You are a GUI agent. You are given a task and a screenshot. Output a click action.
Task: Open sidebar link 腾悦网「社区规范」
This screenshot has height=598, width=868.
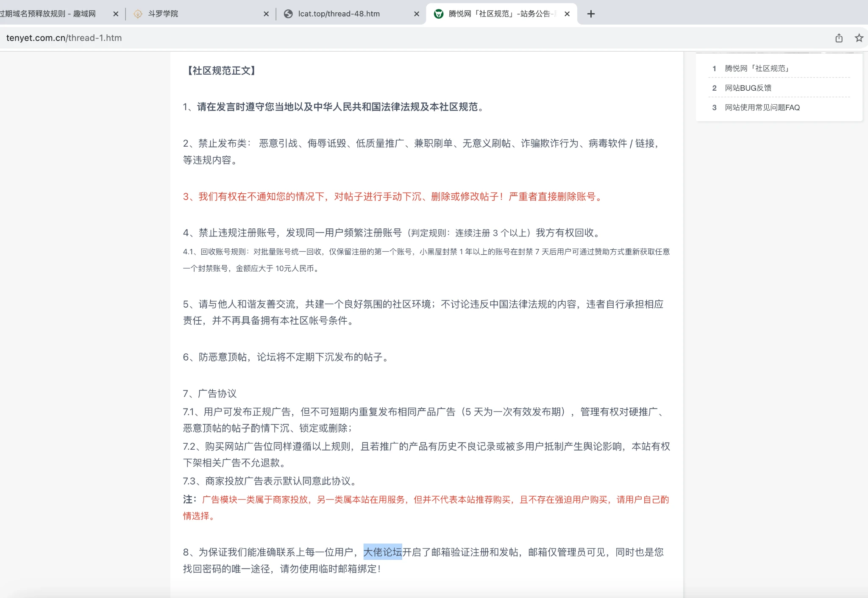757,68
